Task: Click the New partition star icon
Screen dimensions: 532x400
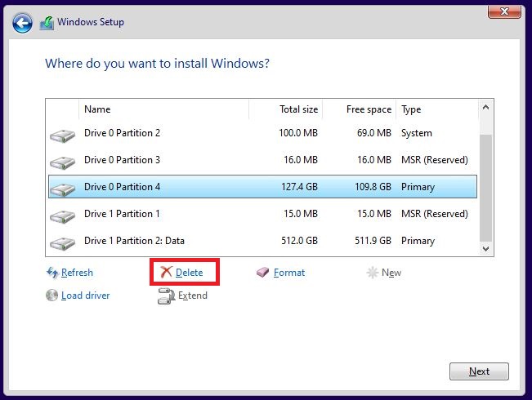Action: click(x=372, y=272)
